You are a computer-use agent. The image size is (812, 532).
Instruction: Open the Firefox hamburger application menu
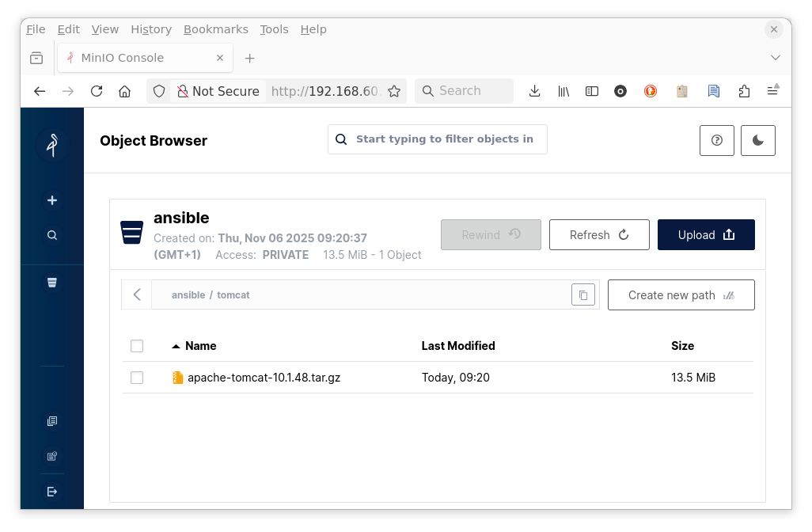click(x=773, y=91)
